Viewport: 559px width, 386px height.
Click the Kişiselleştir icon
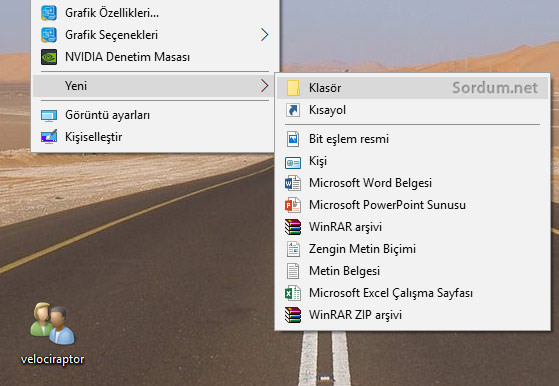click(49, 137)
